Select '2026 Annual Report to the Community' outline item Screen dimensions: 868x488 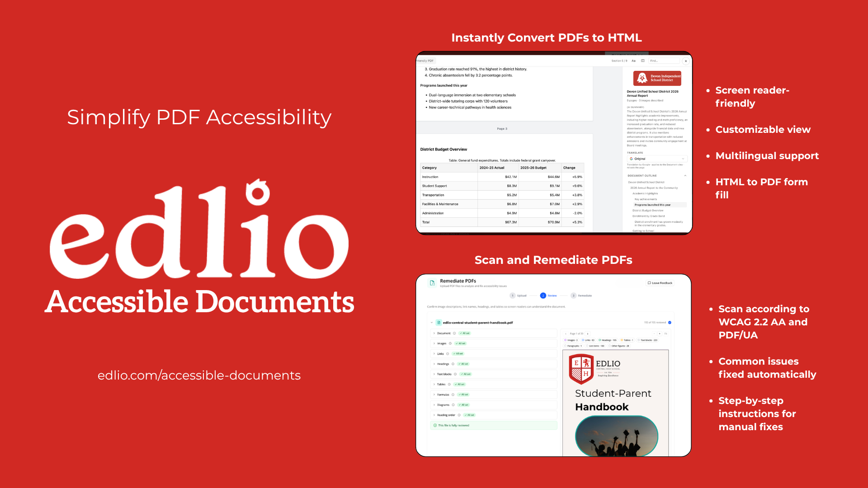click(654, 188)
